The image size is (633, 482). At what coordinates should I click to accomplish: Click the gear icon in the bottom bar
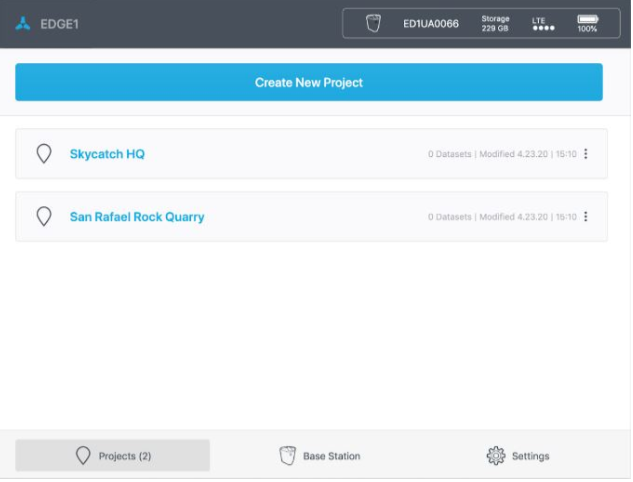(x=496, y=456)
